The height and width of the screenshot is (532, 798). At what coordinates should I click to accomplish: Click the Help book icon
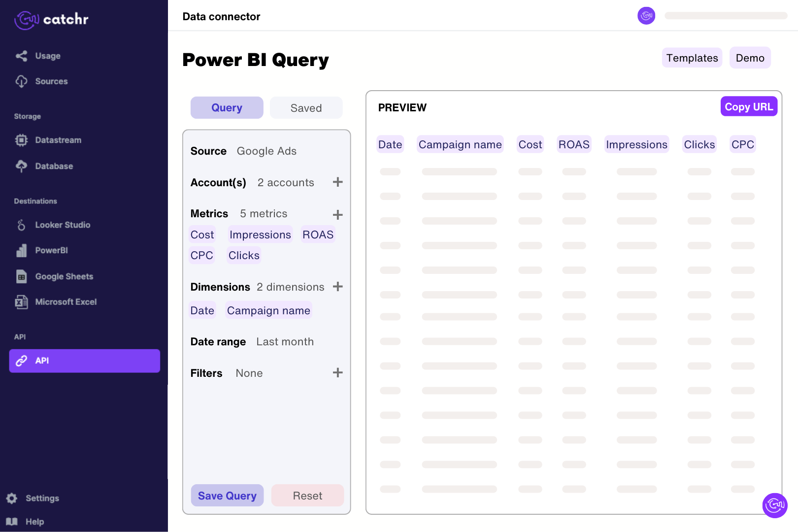[12, 521]
